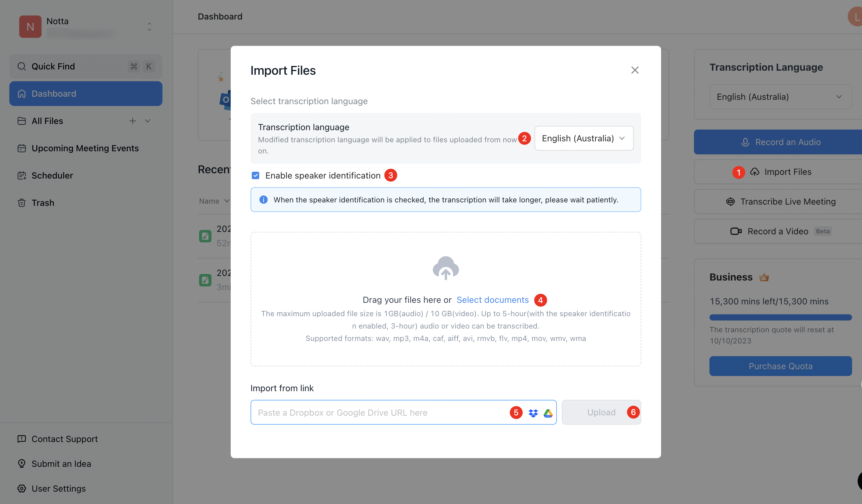This screenshot has width=862, height=504.
Task: Open User Settings via the gear icon
Action: 22,488
